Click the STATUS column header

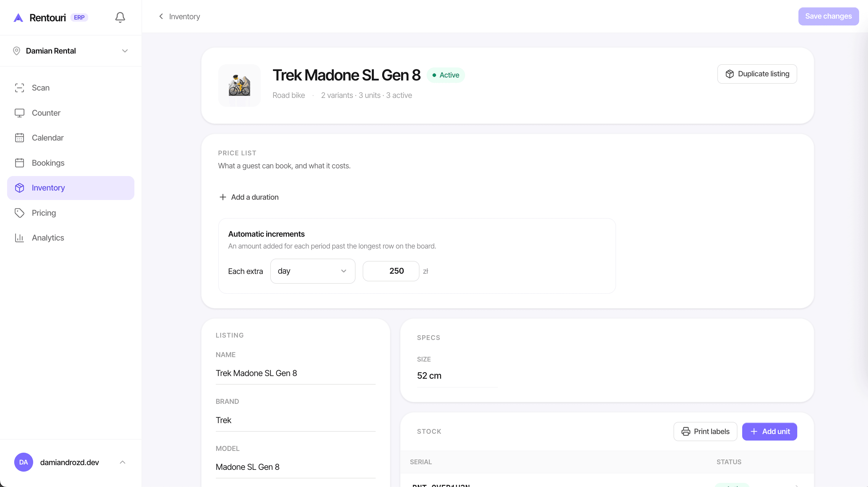point(729,462)
